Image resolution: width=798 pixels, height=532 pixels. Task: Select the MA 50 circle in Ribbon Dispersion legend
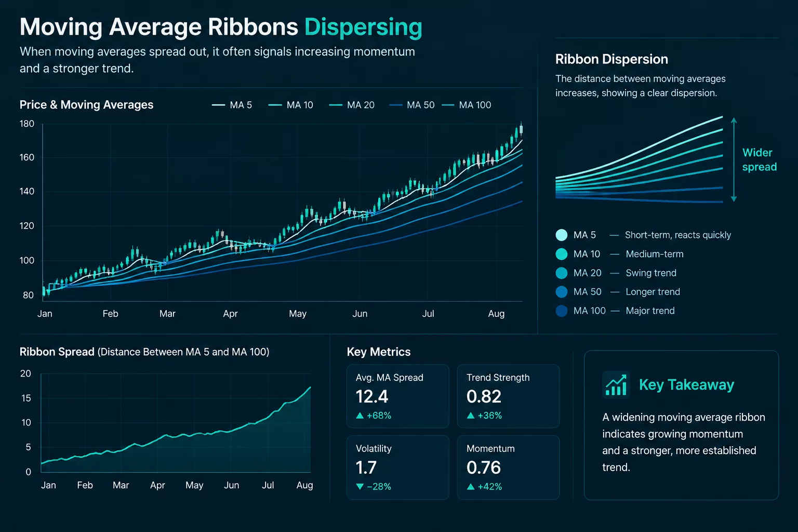pyautogui.click(x=562, y=292)
